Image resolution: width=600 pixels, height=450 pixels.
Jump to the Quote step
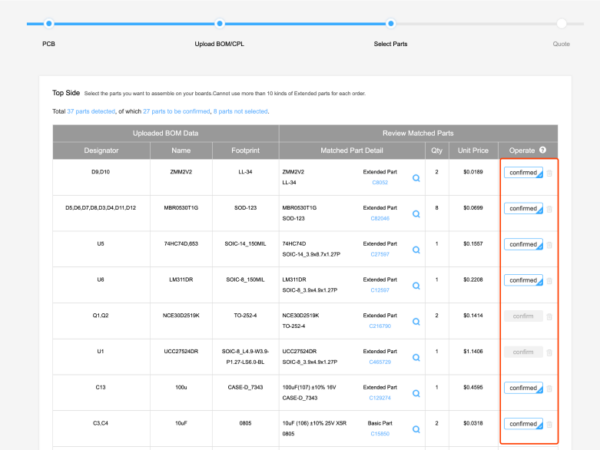coord(562,44)
